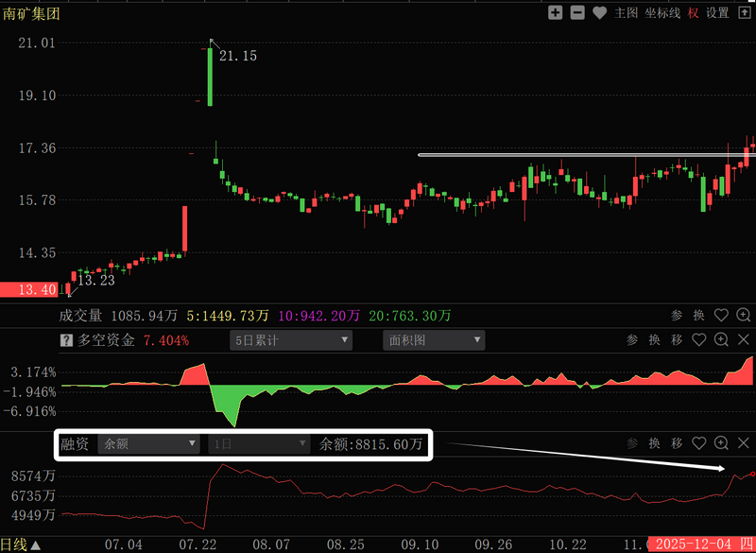Click the upward arrow icon at top right
Screen dimensions: 756x553
(x=744, y=13)
